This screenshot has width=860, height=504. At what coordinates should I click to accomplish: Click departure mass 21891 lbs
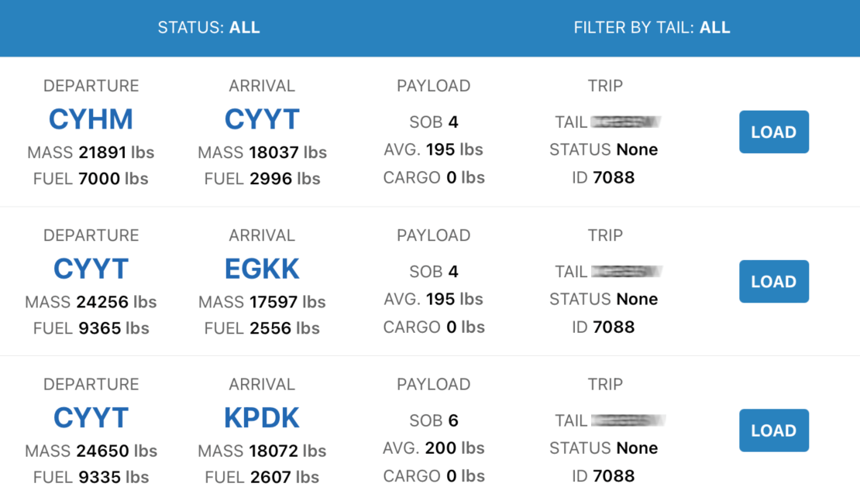coord(91,153)
